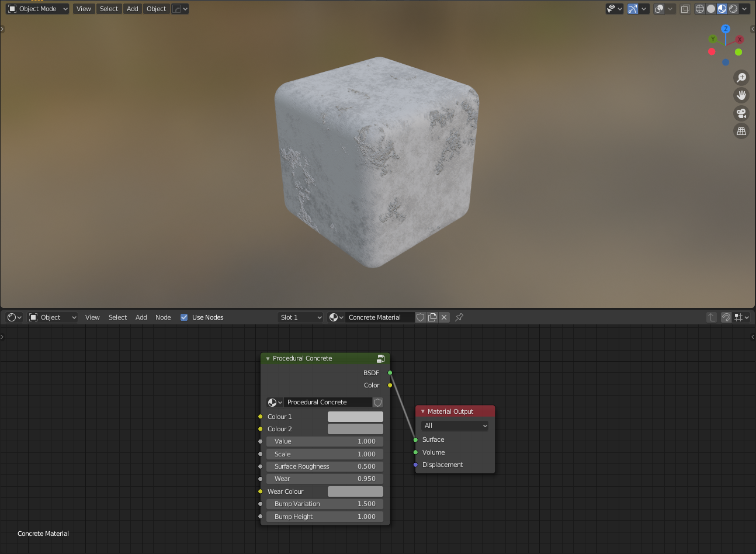756x554 pixels.
Task: Switch to Wireframe viewport shading
Action: 699,8
